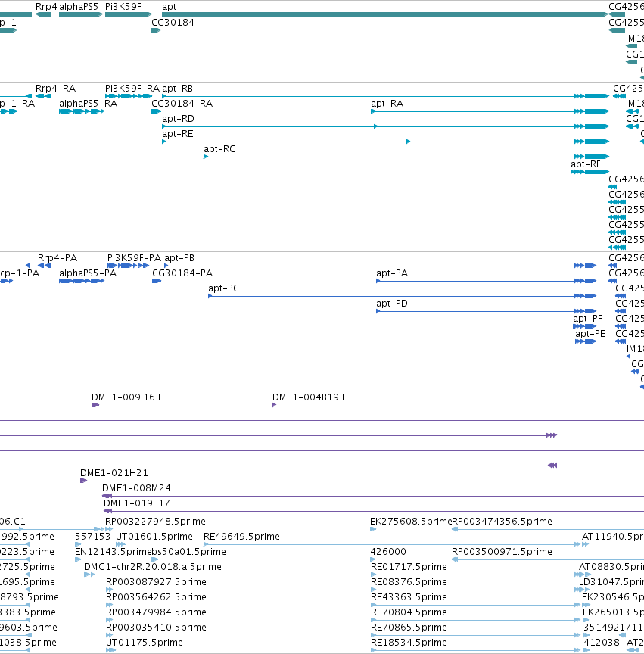Open the DME1-008M24 clone label
This screenshot has height=654, width=644.
click(x=136, y=488)
